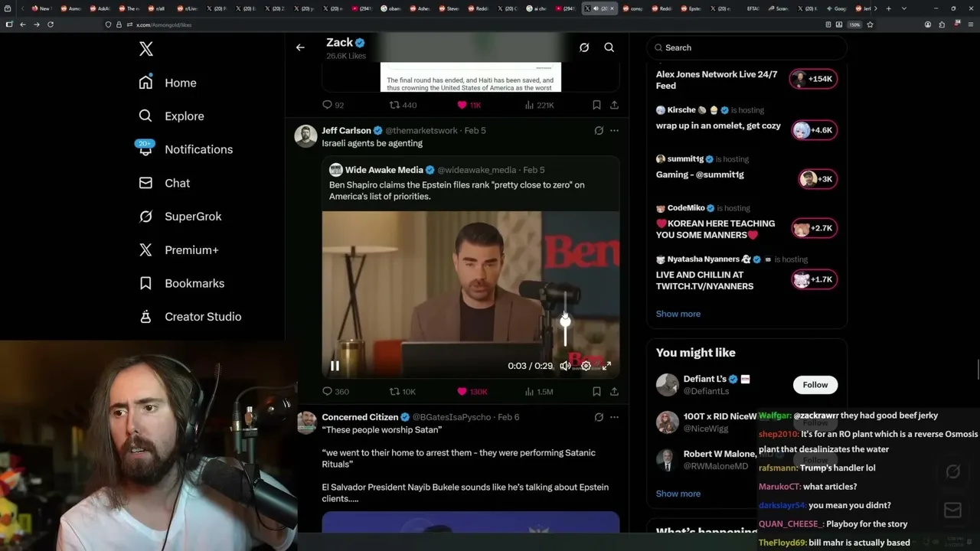Join Nyatasha Nyanners' live stream +1.7K
This screenshot has width=980, height=551.
pyautogui.click(x=814, y=279)
